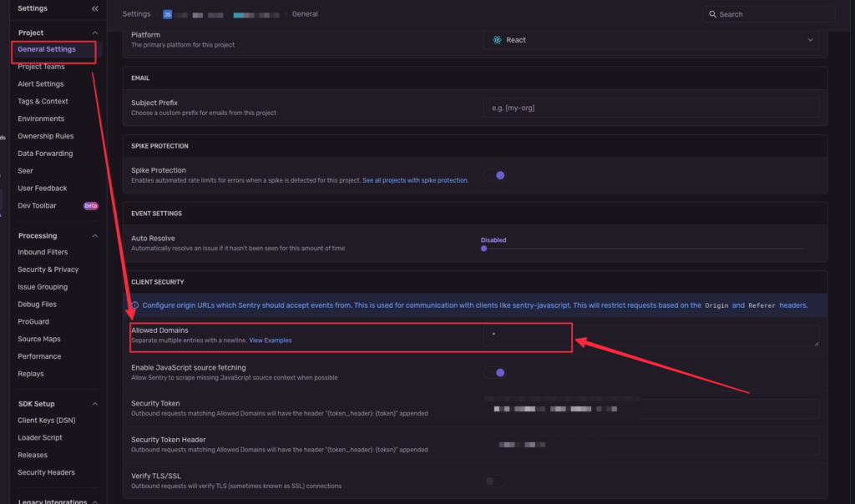Click the Auto Resolve slider track
Image resolution: width=855 pixels, height=504 pixels.
[644, 249]
